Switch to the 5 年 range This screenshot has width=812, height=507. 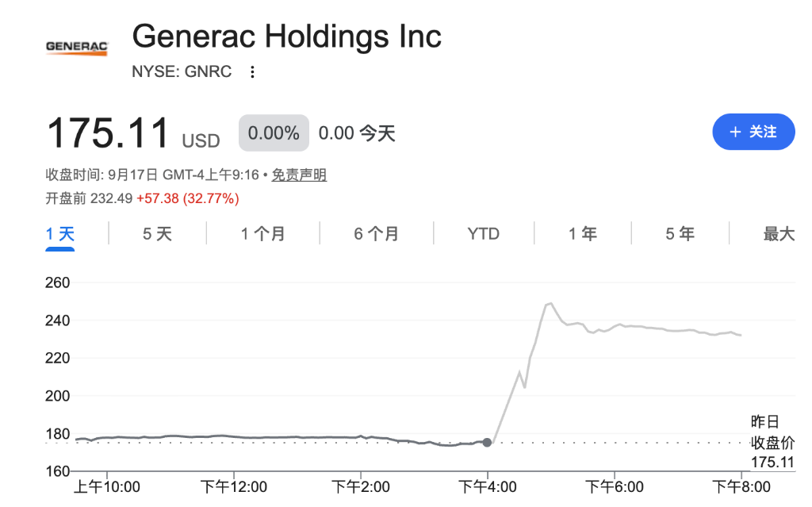point(680,234)
